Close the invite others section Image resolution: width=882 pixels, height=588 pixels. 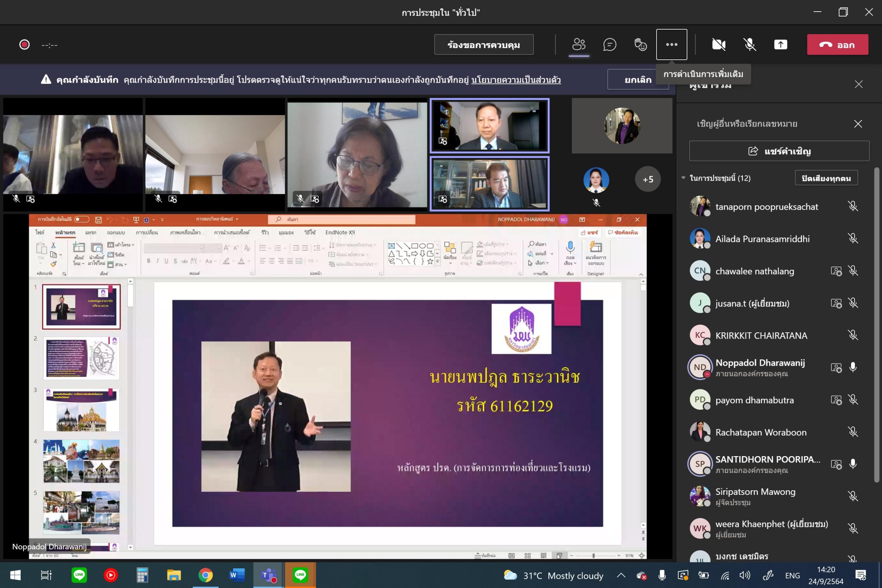[858, 124]
